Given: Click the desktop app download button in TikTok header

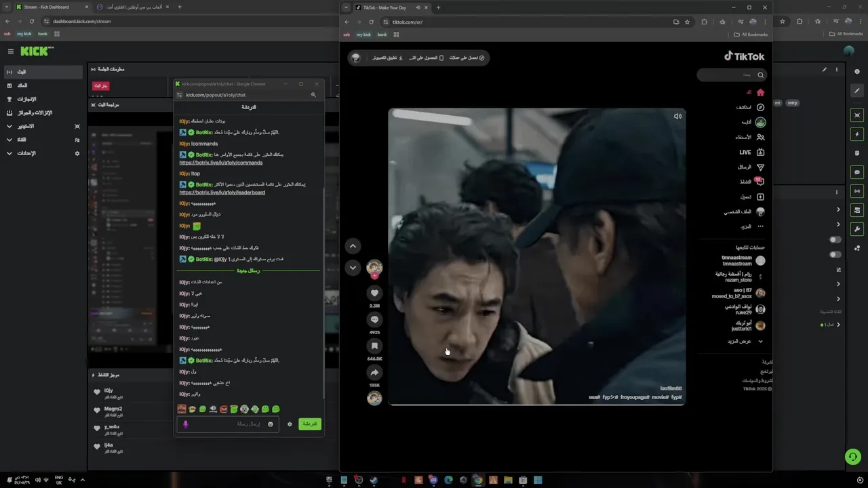Looking at the screenshot, I should pyautogui.click(x=387, y=58).
